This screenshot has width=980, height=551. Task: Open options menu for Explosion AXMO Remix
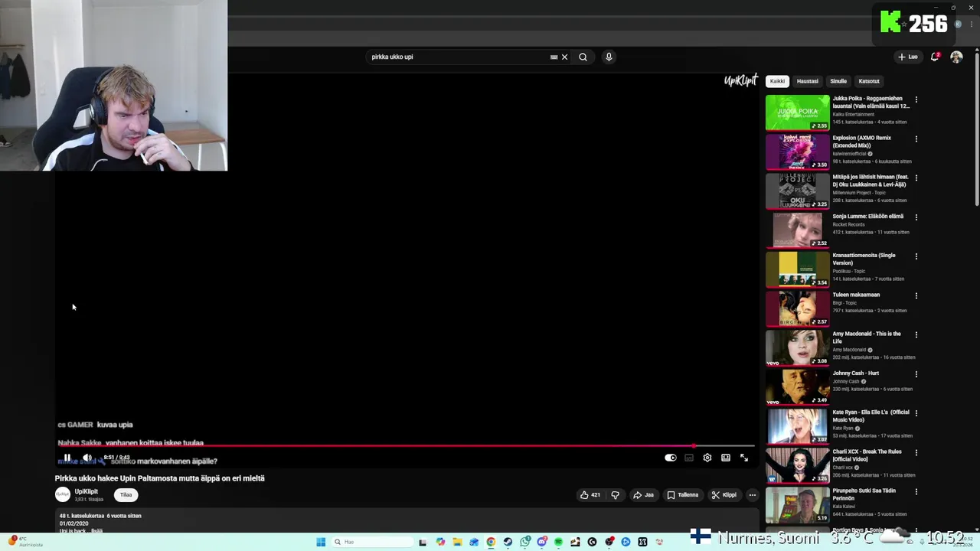coord(916,139)
